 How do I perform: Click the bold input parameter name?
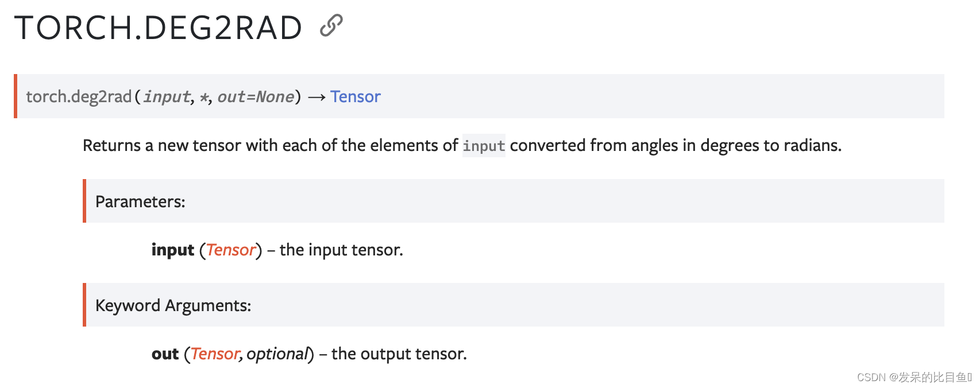(x=173, y=250)
